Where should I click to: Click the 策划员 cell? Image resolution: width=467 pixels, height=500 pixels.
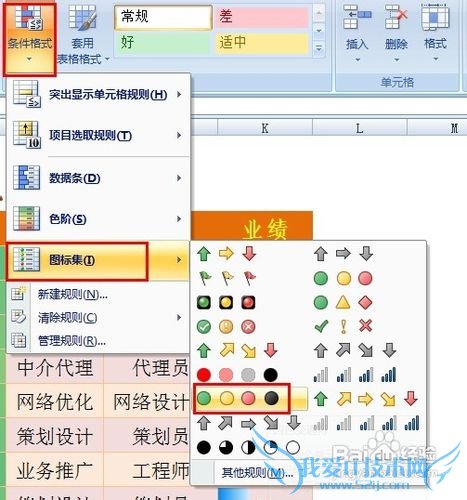pos(147,436)
